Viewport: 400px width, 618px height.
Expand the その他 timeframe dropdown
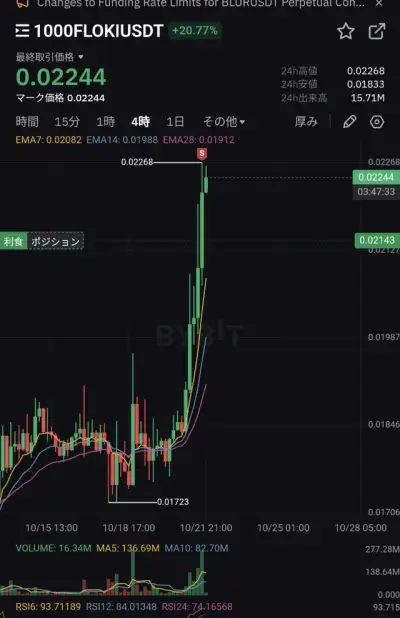pos(223,122)
